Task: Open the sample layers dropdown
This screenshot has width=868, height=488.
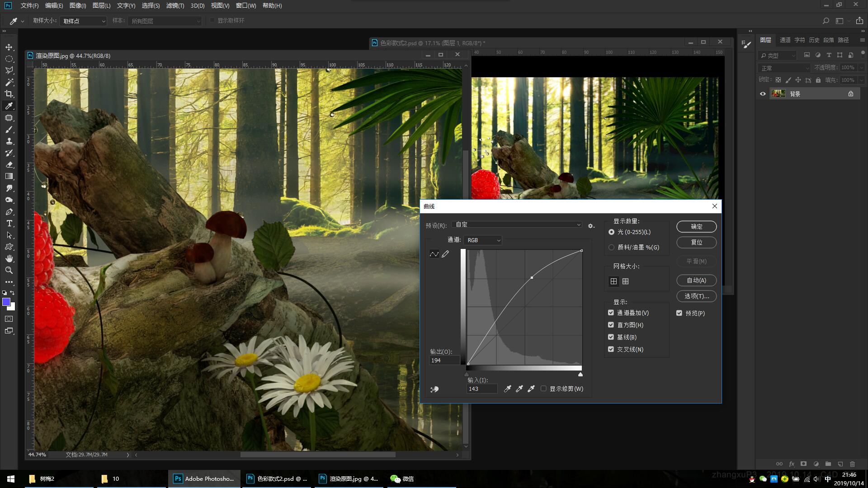Action: click(x=165, y=21)
